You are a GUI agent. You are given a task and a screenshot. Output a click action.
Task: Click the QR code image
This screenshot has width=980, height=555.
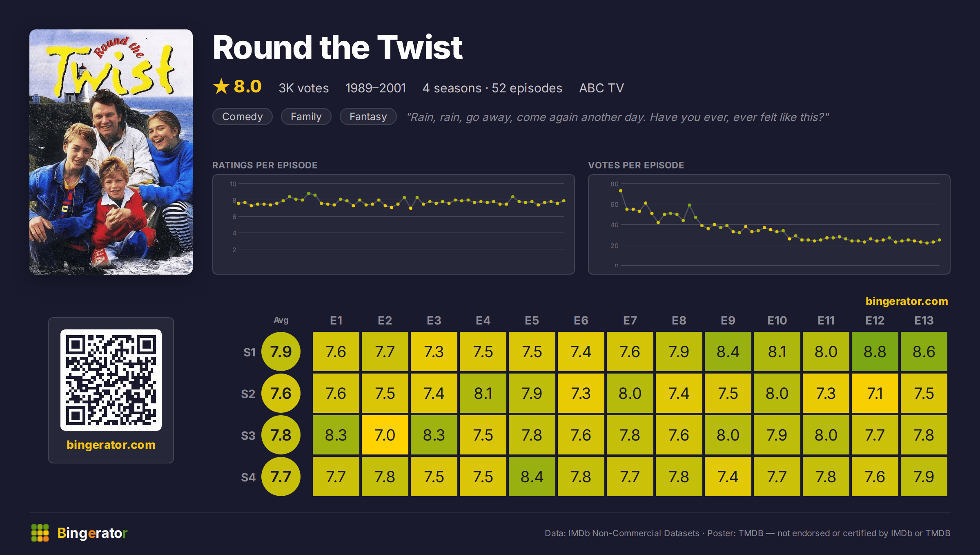pos(111,380)
